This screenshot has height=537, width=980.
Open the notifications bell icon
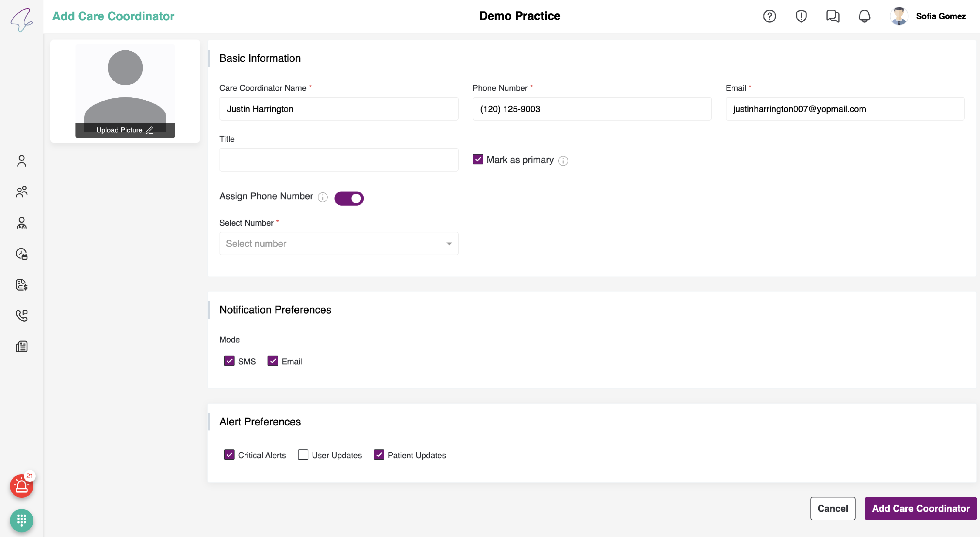(x=864, y=16)
